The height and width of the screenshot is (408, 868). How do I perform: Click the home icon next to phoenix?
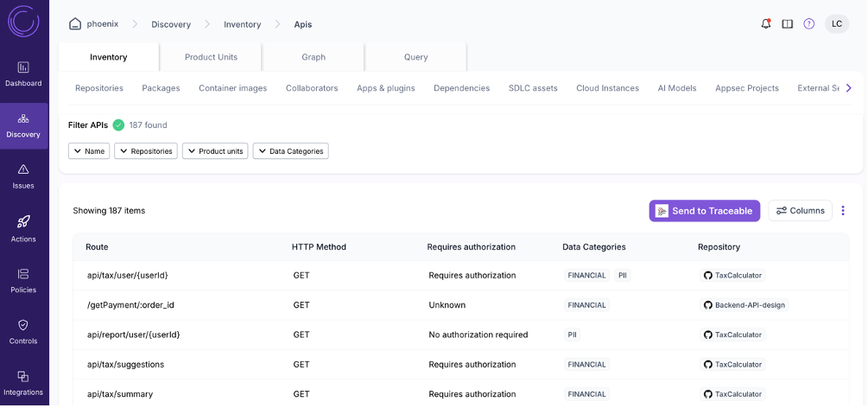click(x=75, y=24)
